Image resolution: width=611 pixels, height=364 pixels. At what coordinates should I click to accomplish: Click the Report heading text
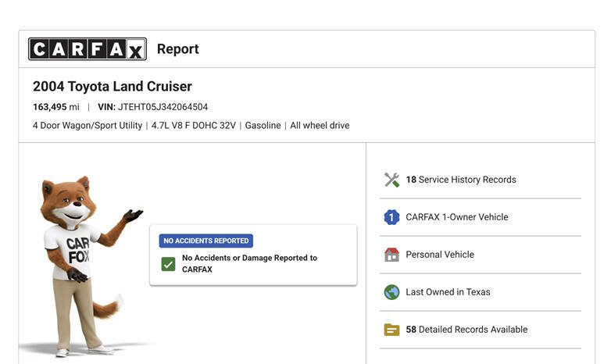[x=177, y=49]
